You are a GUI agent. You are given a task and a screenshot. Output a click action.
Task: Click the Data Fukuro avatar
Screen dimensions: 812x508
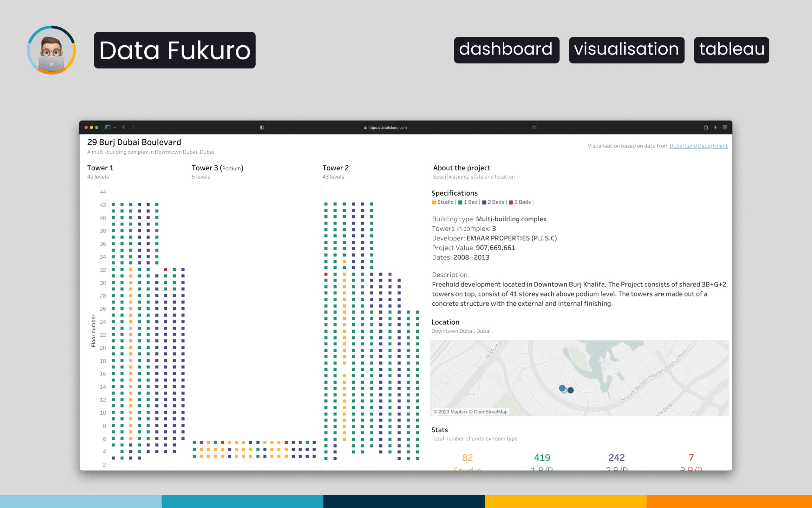pos(51,50)
